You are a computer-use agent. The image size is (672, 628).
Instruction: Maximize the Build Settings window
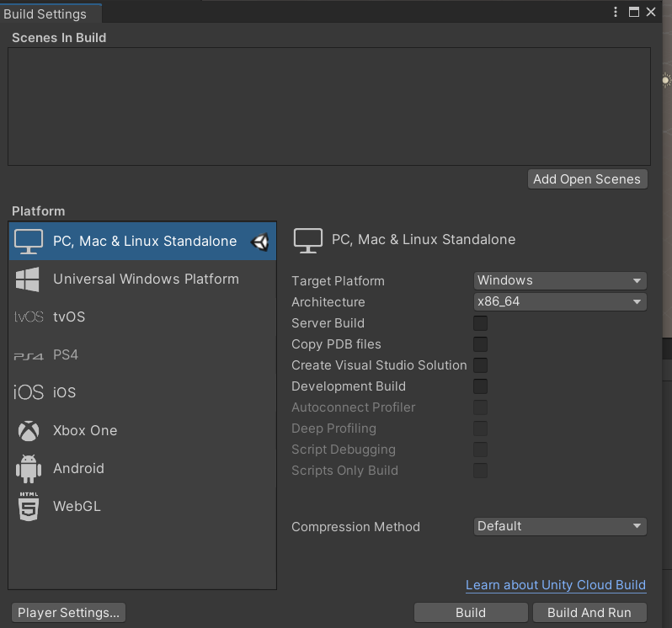coord(634,12)
